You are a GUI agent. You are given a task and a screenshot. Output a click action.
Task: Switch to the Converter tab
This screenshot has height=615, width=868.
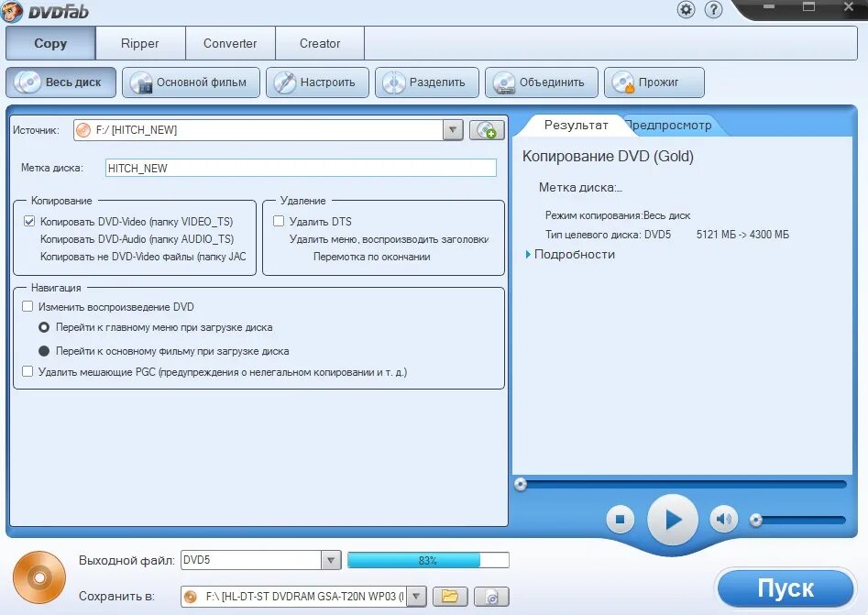[x=230, y=43]
